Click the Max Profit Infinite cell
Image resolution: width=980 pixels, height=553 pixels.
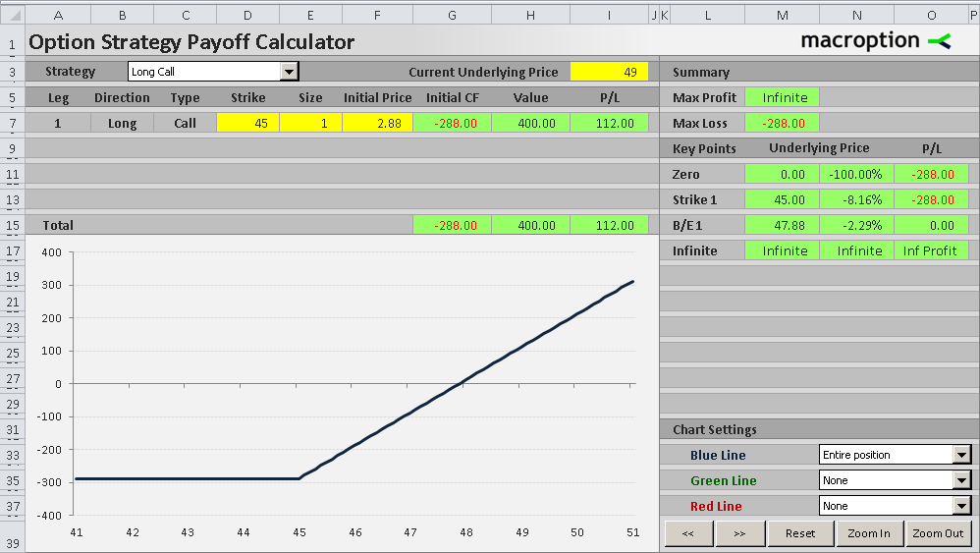coord(782,97)
